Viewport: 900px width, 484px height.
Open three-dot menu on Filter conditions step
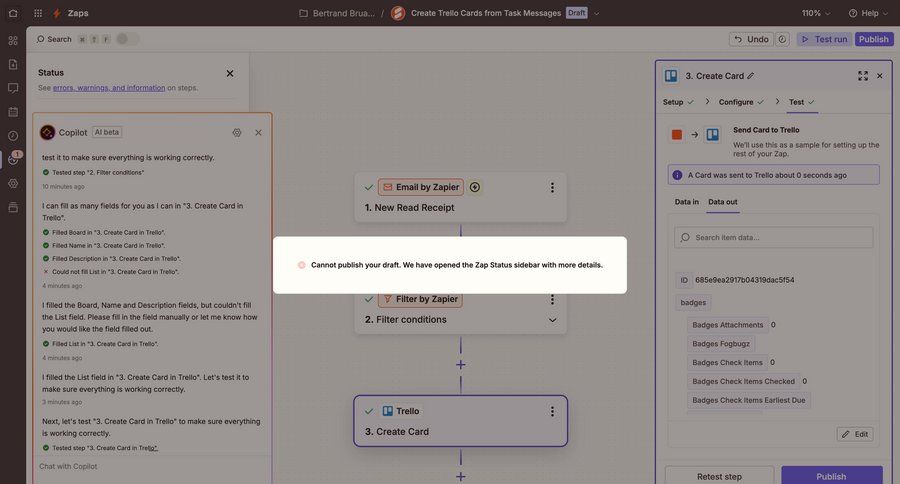[552, 299]
